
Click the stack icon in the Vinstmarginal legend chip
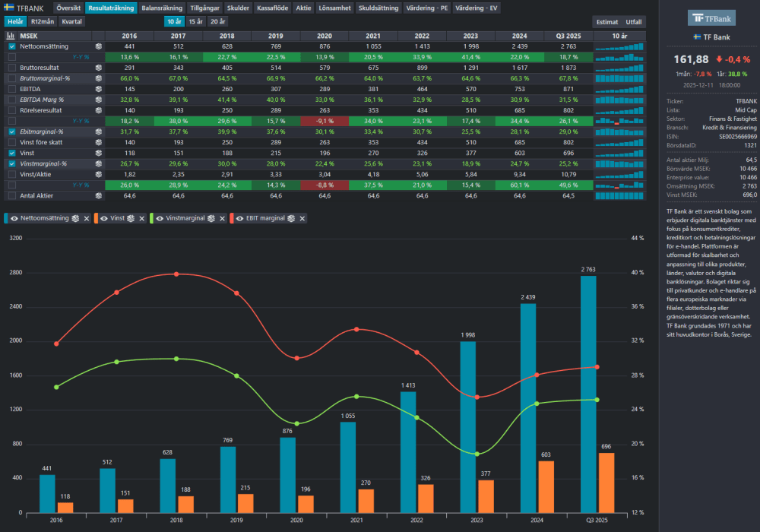click(x=211, y=219)
